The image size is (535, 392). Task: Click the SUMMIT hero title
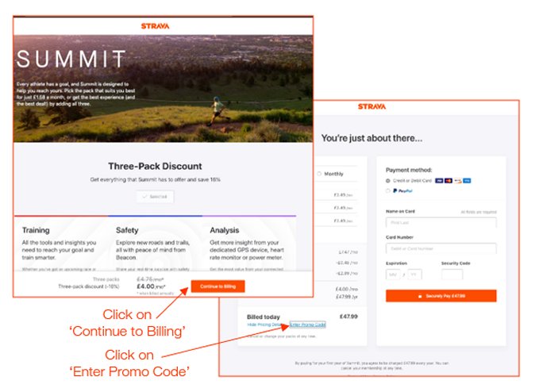[71, 59]
